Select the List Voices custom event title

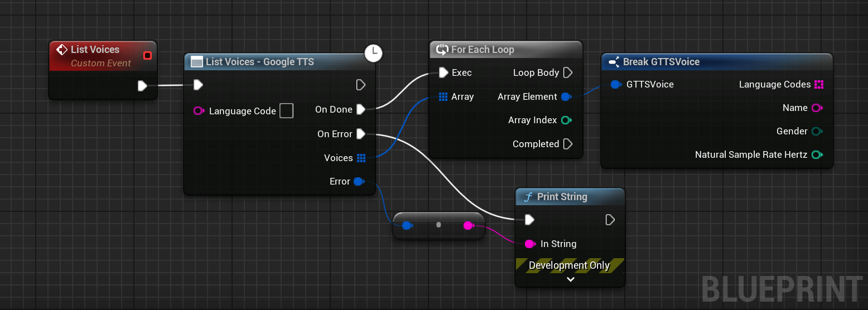pyautogui.click(x=95, y=50)
